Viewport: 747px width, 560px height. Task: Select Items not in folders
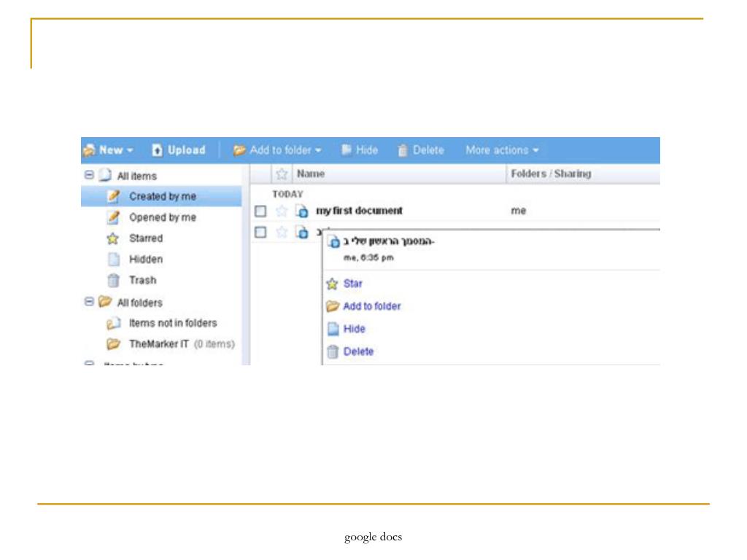pyautogui.click(x=173, y=323)
